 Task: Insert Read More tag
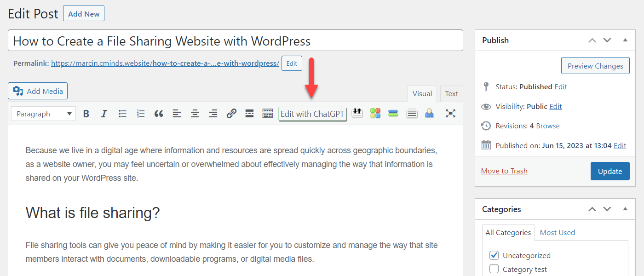point(249,114)
